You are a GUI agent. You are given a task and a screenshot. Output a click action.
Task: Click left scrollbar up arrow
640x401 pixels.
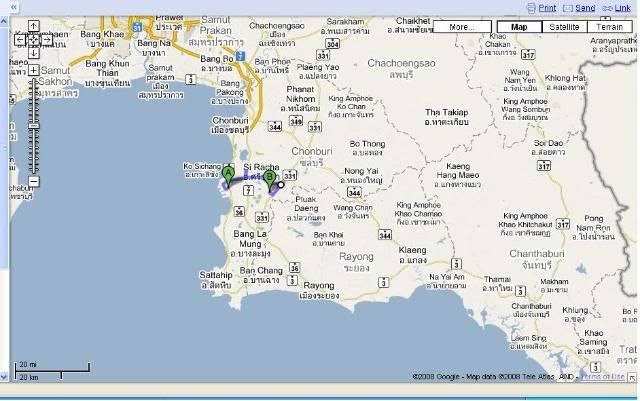pos(4,21)
